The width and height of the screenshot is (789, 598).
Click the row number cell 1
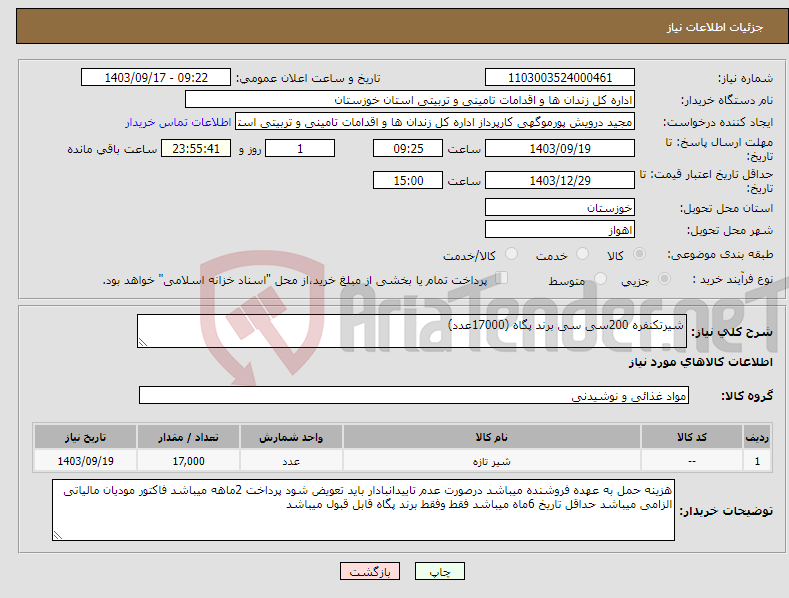click(x=757, y=461)
